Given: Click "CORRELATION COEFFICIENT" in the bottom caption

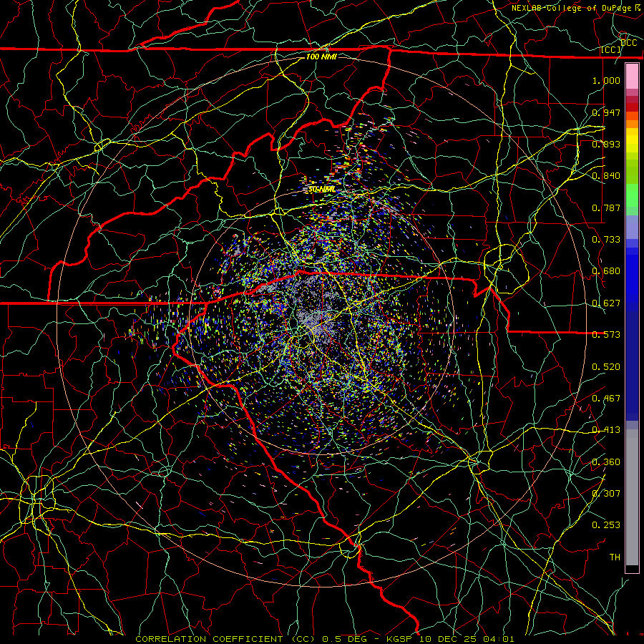Looking at the screenshot, I should (x=209, y=639).
